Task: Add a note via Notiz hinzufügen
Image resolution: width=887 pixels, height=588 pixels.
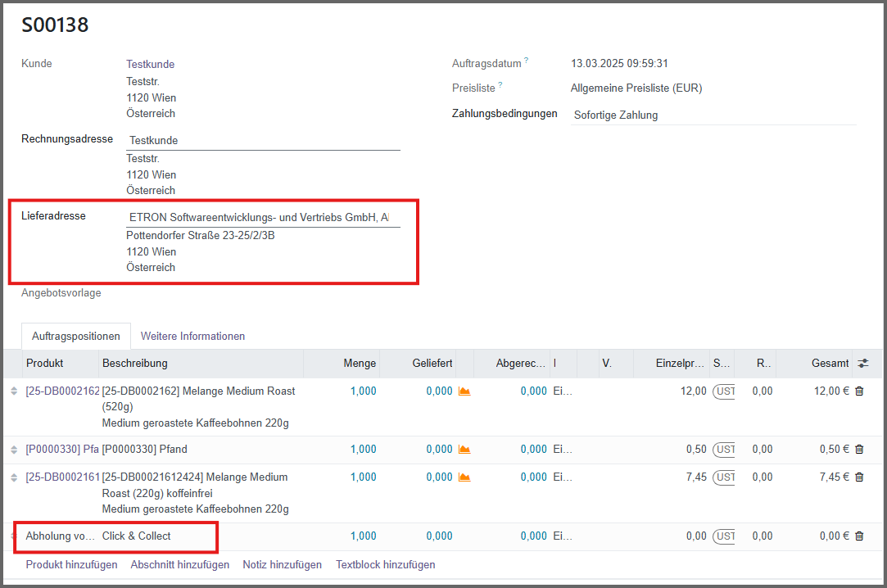Action: click(283, 565)
